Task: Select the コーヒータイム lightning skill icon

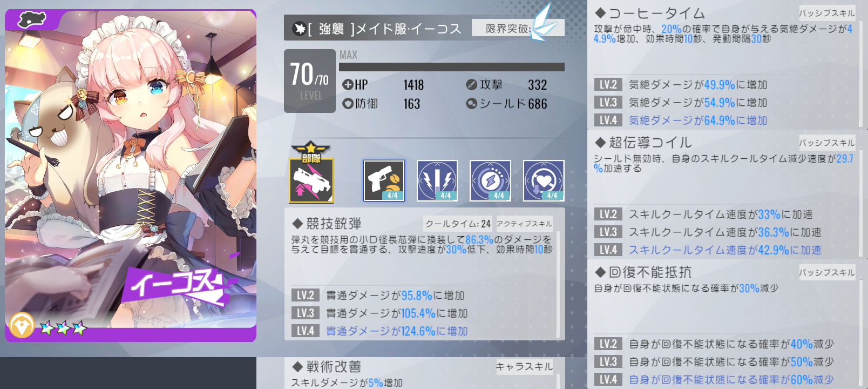Action: click(437, 180)
